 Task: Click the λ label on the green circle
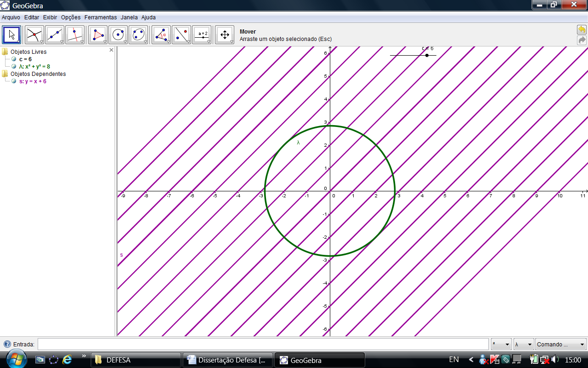tap(298, 143)
